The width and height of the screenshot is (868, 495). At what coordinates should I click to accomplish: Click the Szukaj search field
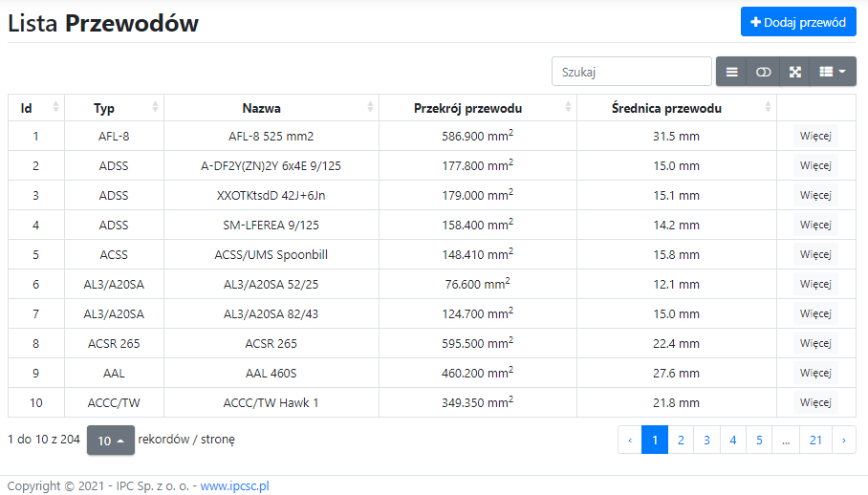631,72
